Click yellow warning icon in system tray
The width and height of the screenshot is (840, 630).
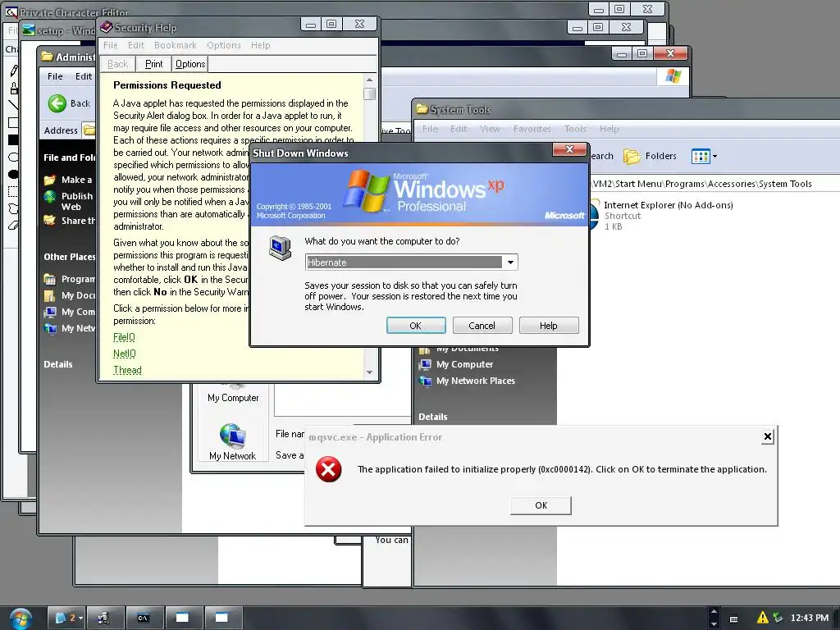pyautogui.click(x=762, y=618)
